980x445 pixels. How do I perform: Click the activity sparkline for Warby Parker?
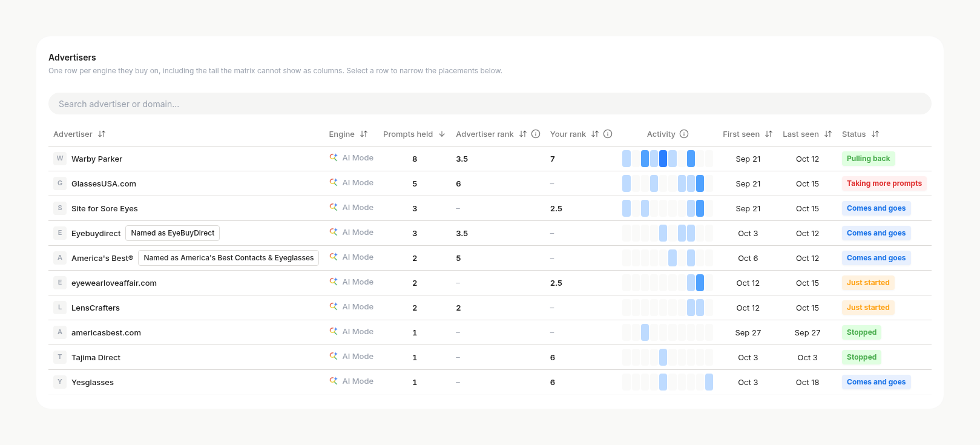(x=668, y=159)
